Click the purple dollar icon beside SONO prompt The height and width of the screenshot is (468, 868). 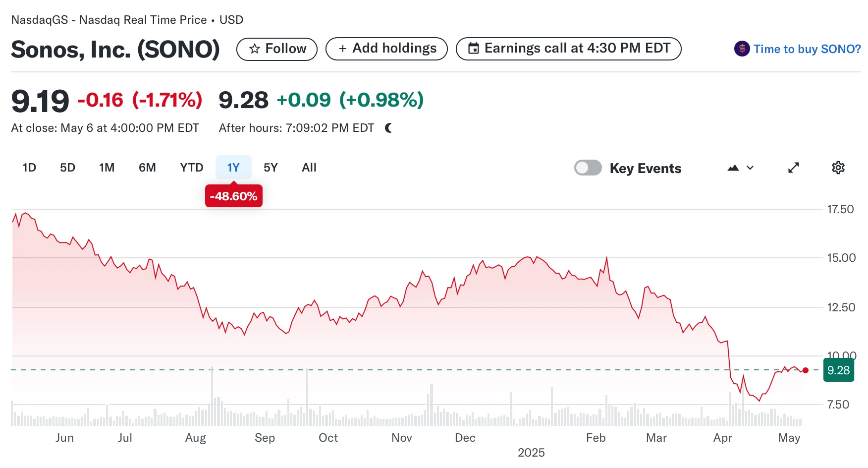coord(742,49)
